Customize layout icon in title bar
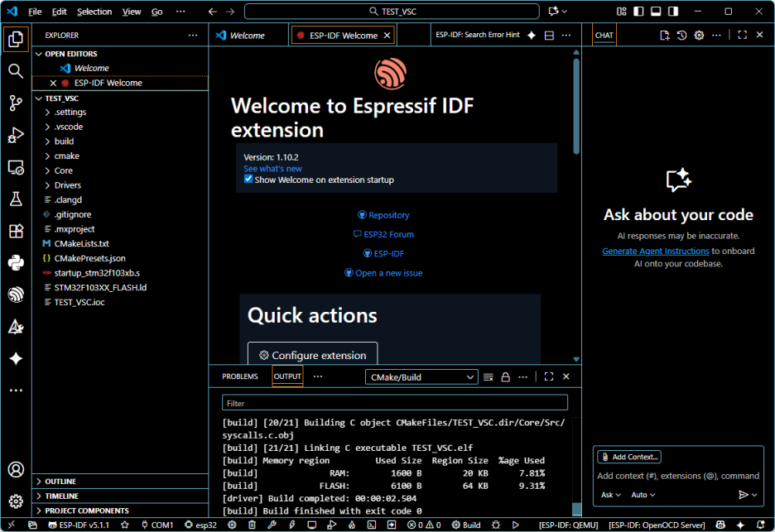The image size is (775, 532). tap(621, 12)
